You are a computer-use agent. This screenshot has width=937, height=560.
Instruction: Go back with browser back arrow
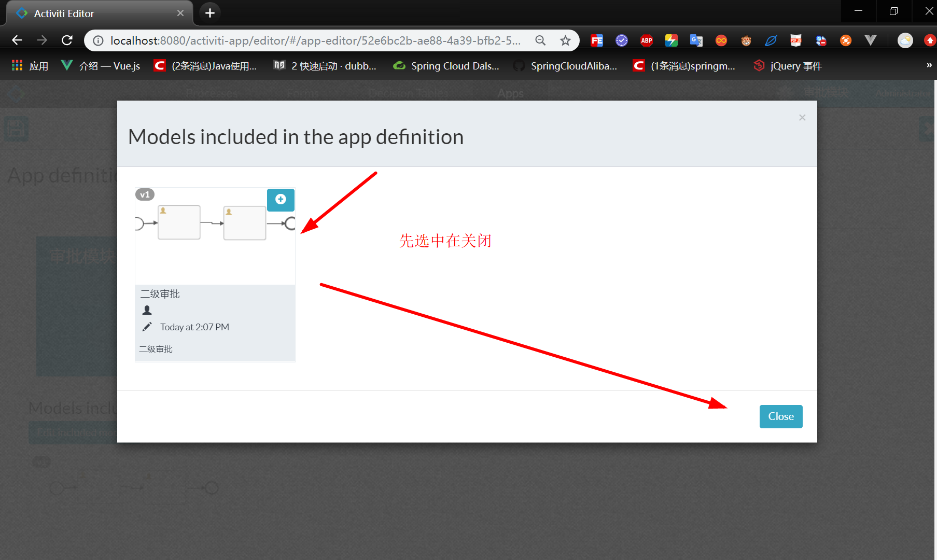click(x=17, y=40)
